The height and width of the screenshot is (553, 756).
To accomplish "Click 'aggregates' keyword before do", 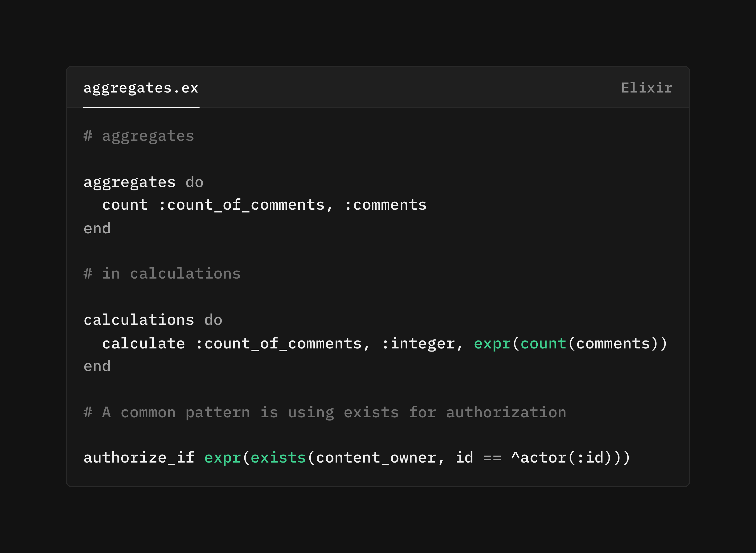I will pyautogui.click(x=129, y=182).
